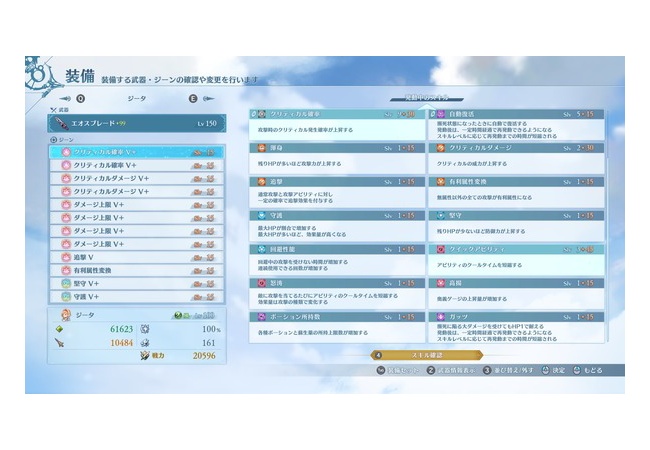
Task: Click the 守護 skill icon in active skills
Action: click(262, 215)
